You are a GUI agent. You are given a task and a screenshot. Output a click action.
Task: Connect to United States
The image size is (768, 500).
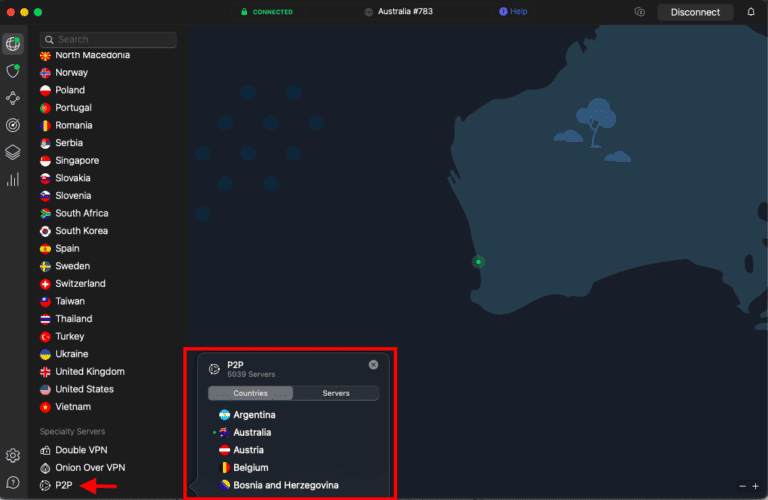tap(84, 390)
